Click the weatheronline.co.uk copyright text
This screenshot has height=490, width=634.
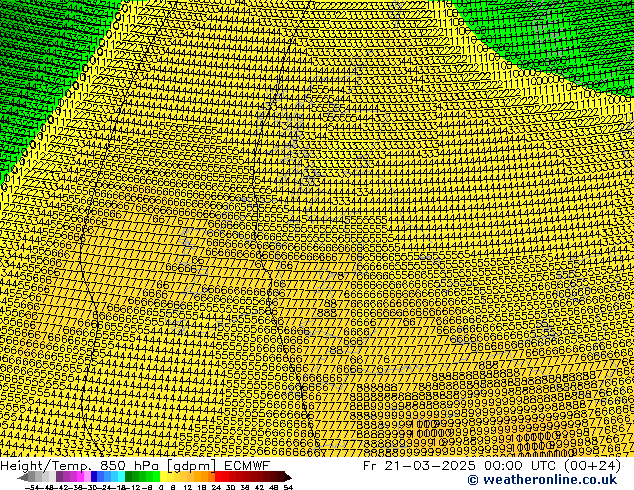pos(542,480)
